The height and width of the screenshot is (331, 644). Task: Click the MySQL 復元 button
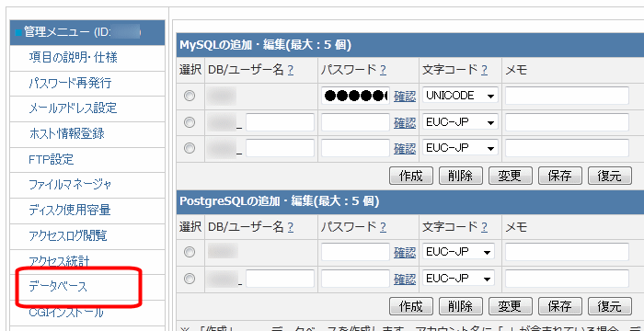[609, 176]
